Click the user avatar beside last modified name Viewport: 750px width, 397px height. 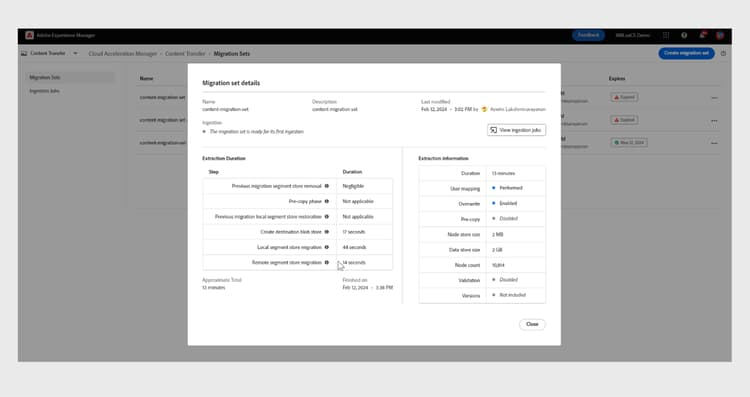(x=484, y=110)
